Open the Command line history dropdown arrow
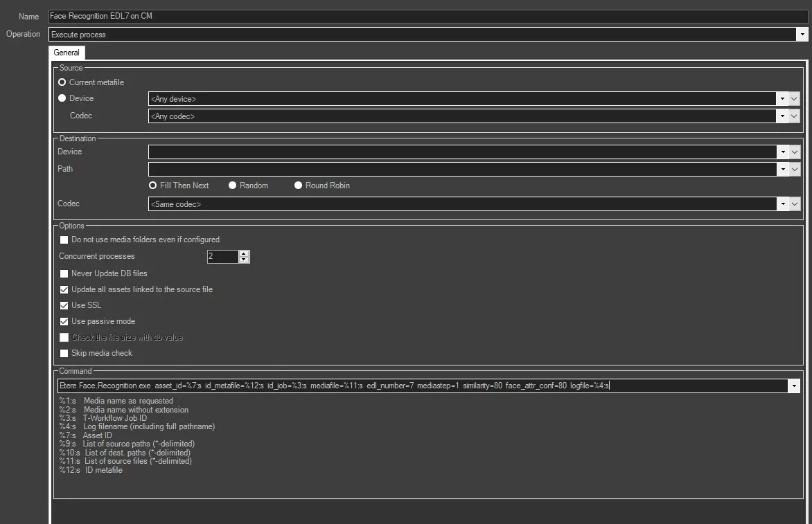The height and width of the screenshot is (524, 812). pos(794,386)
